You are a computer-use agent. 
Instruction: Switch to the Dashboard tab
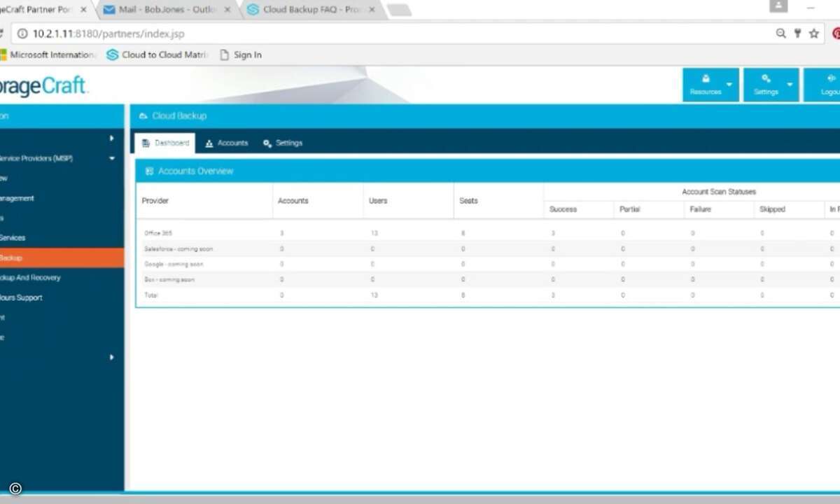pyautogui.click(x=165, y=143)
